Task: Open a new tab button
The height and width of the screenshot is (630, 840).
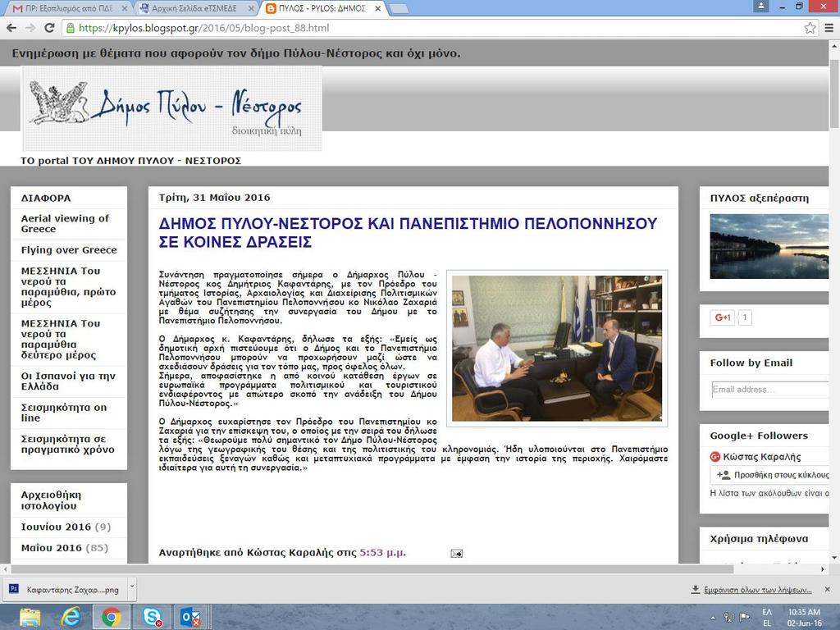Action: click(398, 8)
